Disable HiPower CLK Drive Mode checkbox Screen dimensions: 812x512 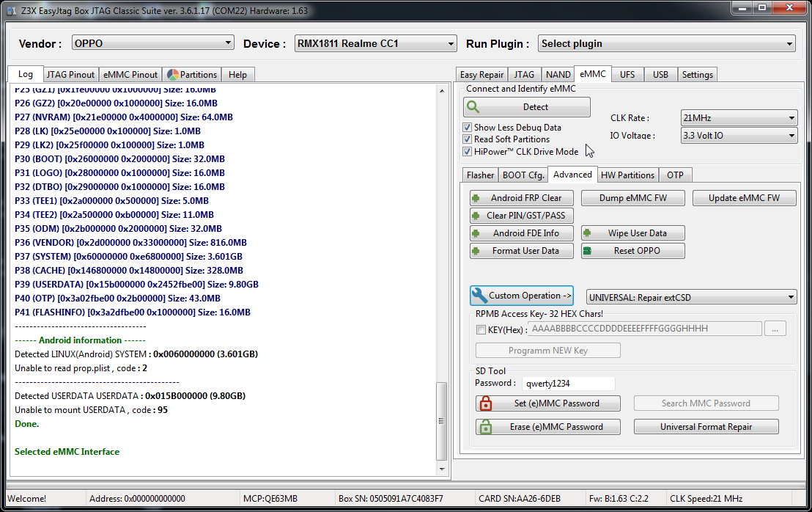pos(467,152)
